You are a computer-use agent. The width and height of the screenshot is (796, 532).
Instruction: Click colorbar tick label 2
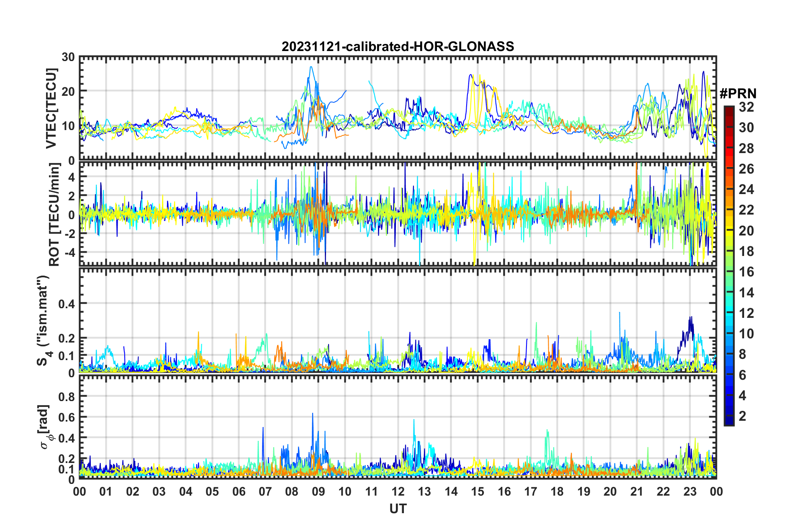click(742, 416)
